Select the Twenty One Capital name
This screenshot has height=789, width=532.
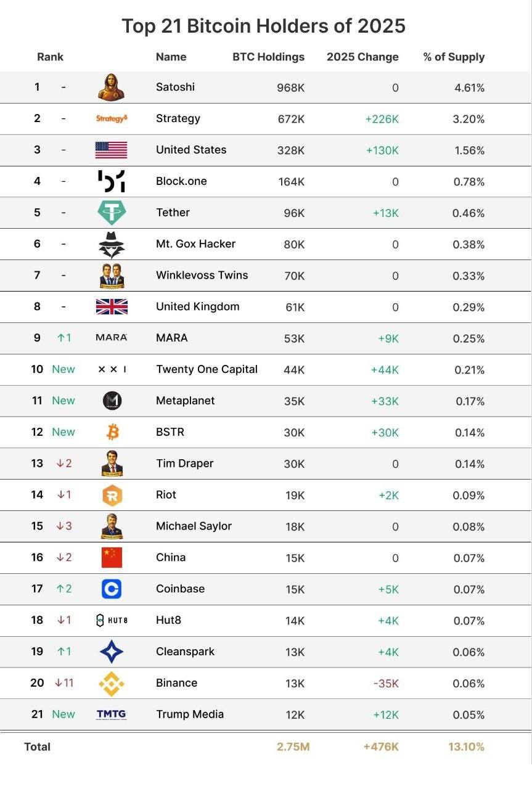point(207,369)
